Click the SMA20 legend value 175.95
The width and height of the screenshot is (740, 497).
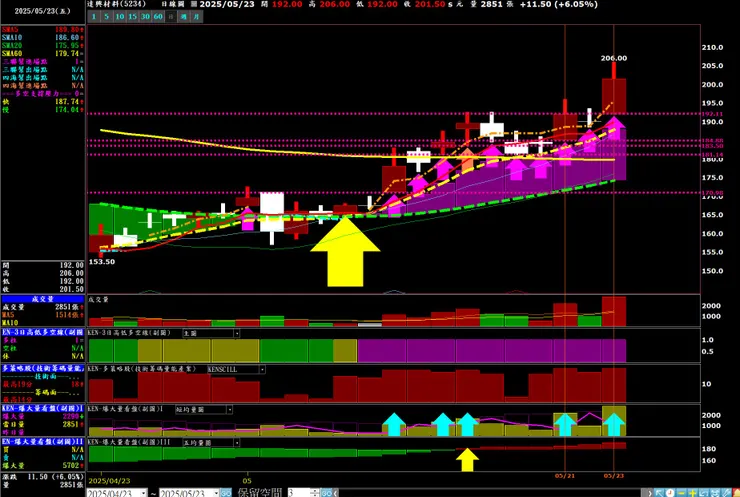(69, 45)
